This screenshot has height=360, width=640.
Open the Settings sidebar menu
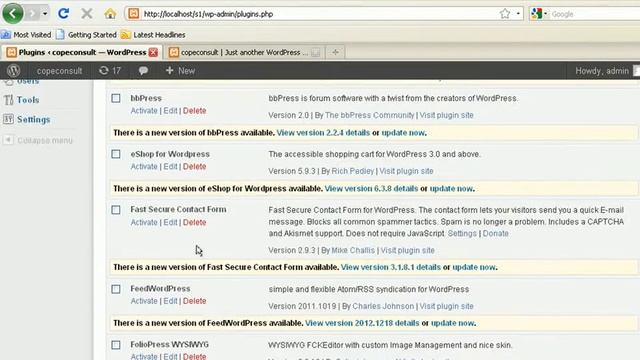(33, 120)
